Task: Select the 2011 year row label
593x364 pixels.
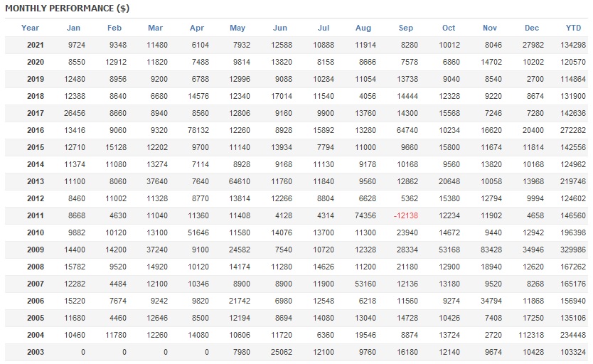Action: (x=36, y=215)
